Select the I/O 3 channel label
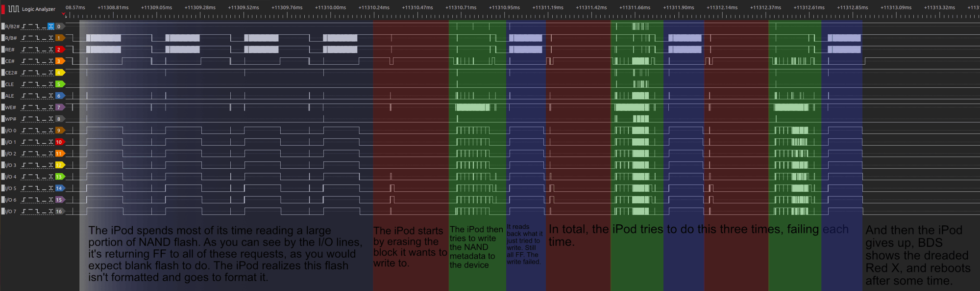The image size is (980, 291). tap(11, 165)
